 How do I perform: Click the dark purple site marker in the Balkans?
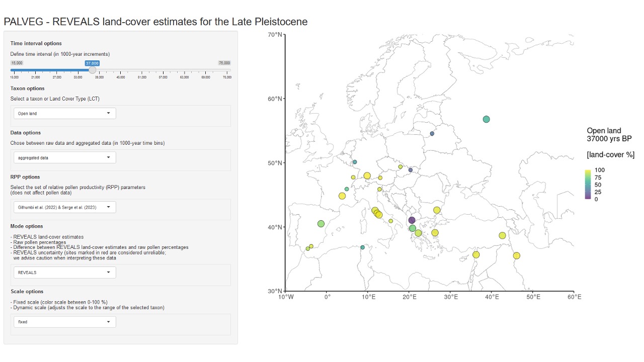(412, 220)
